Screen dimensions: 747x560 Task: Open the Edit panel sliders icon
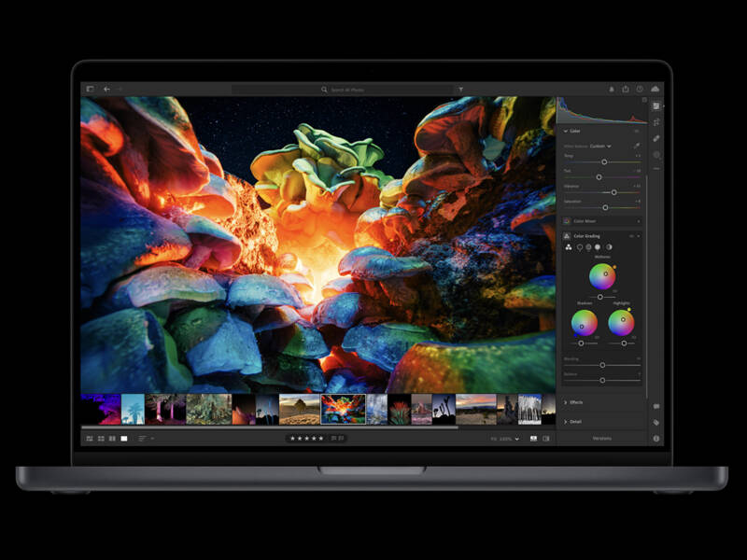(x=656, y=105)
